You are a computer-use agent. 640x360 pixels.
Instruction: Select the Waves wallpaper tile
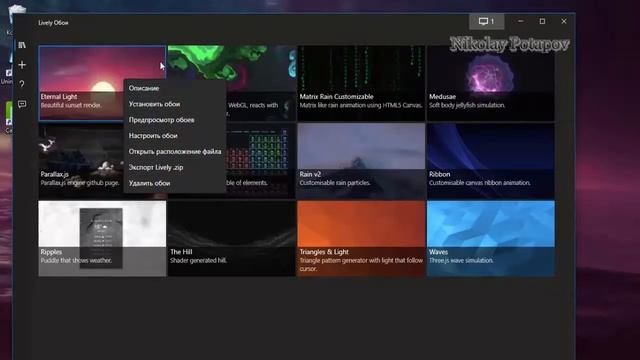pos(491,238)
